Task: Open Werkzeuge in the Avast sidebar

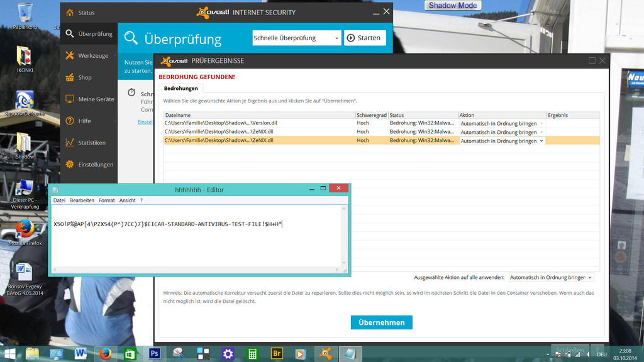Action: coord(89,55)
